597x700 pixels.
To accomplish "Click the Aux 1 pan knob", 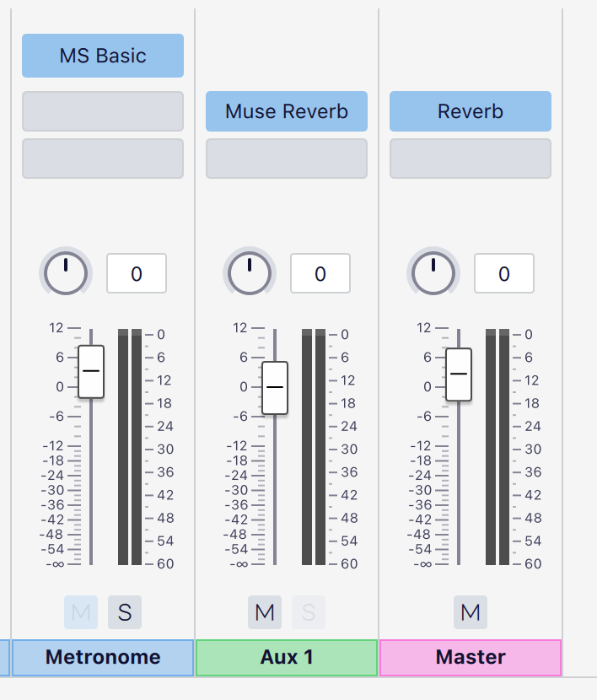I will tap(249, 273).
